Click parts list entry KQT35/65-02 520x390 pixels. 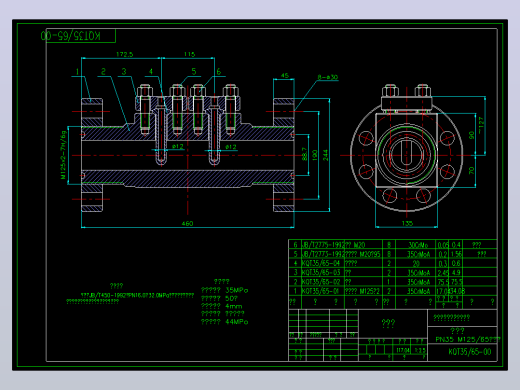(x=321, y=282)
